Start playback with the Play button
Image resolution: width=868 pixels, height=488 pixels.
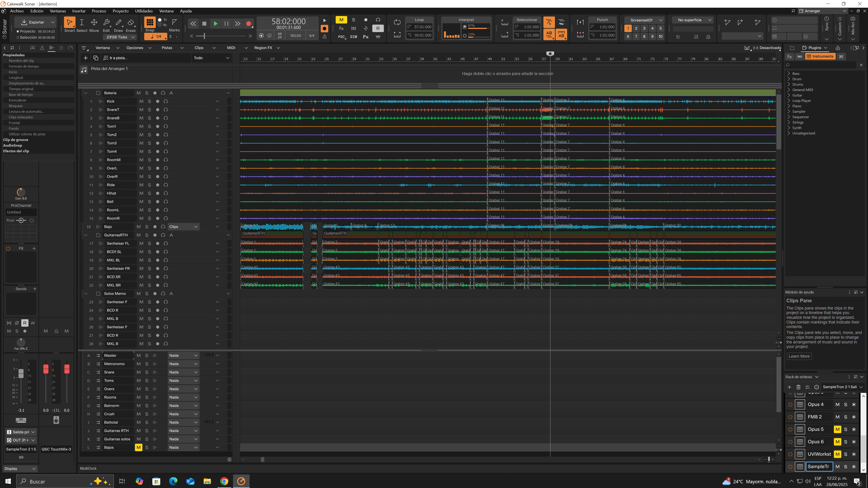pyautogui.click(x=215, y=23)
